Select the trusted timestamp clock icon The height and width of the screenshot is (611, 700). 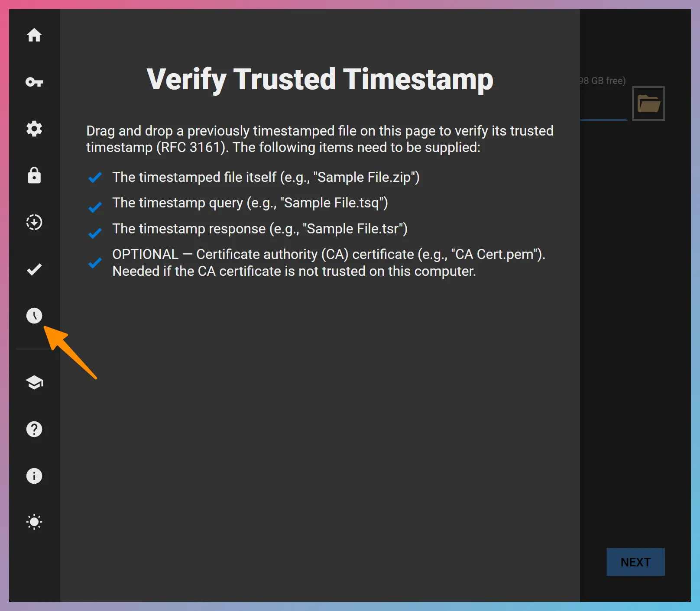tap(34, 316)
